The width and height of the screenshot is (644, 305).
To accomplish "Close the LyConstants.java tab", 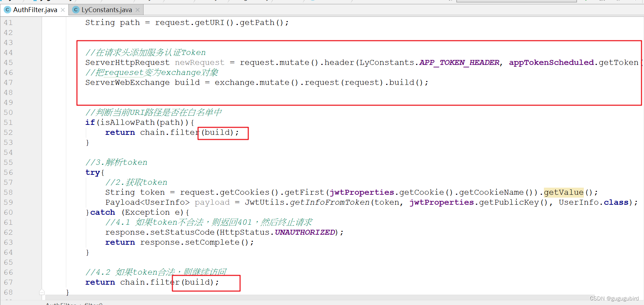I will [x=137, y=10].
